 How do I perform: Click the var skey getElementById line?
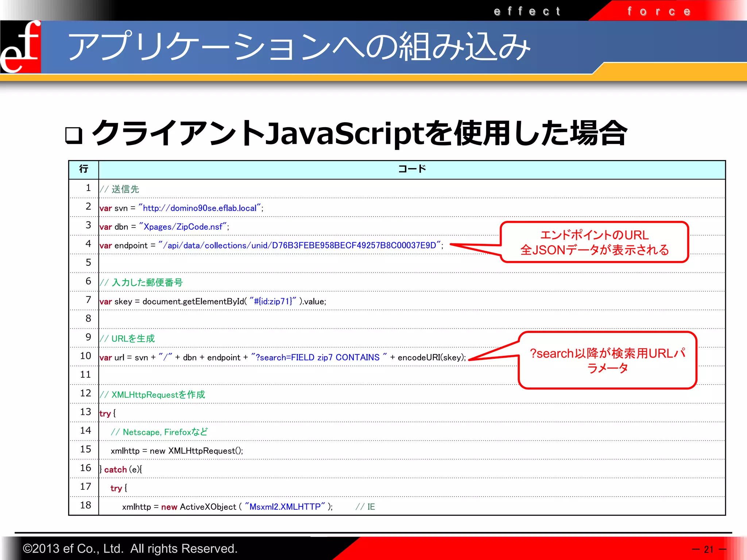point(213,302)
